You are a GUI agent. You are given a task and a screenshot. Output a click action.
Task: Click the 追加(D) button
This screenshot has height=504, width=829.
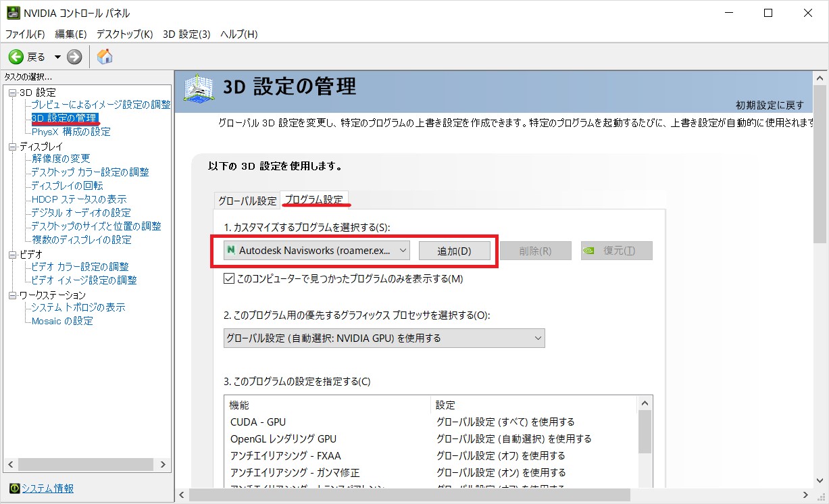(455, 251)
